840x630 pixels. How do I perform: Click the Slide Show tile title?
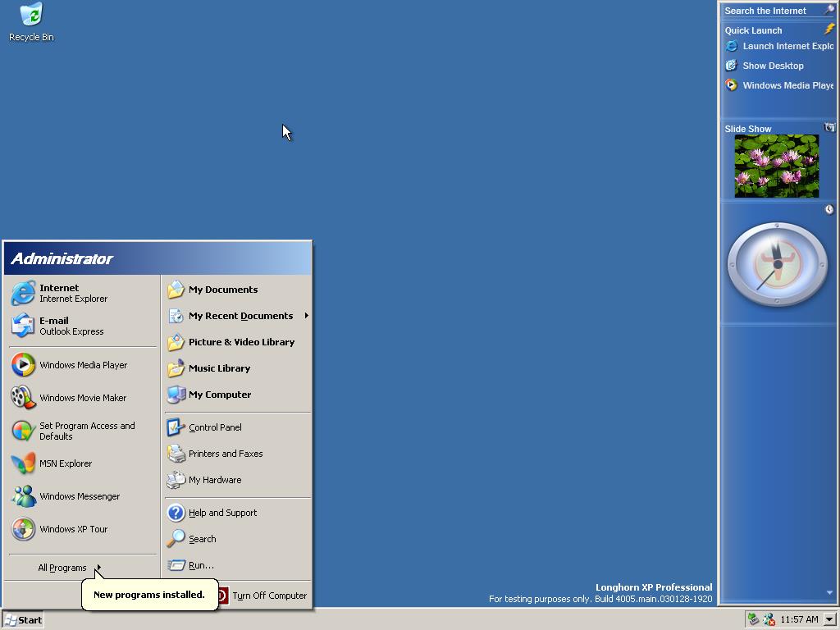(748, 129)
